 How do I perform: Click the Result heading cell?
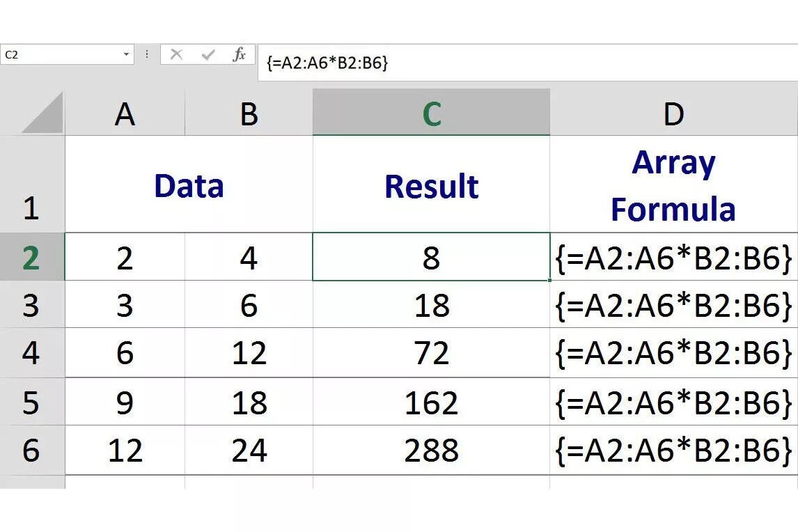431,186
